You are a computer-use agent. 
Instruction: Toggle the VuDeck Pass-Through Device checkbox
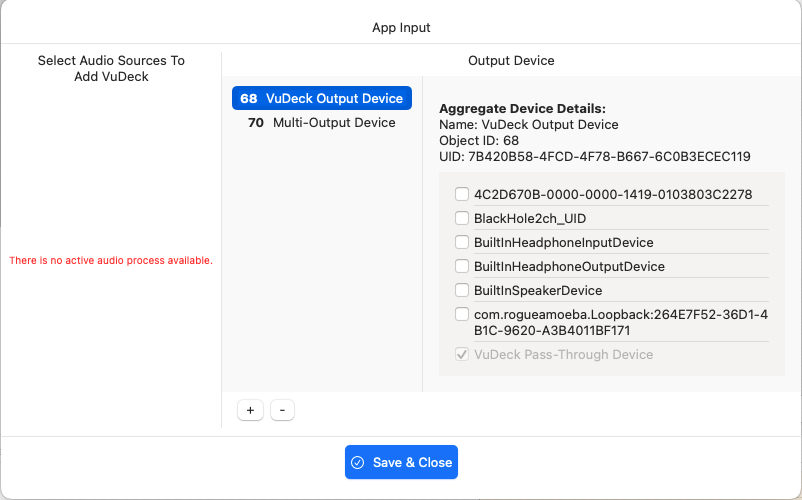tap(462, 354)
